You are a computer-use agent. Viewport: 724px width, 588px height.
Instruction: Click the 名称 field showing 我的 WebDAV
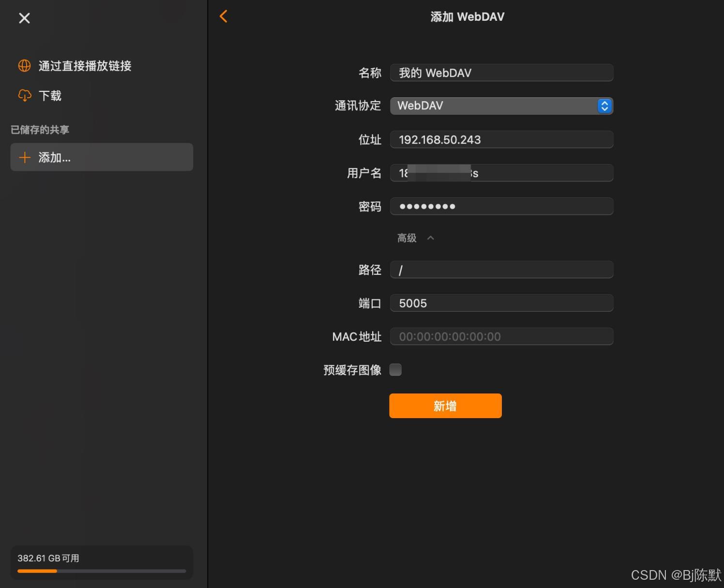502,73
